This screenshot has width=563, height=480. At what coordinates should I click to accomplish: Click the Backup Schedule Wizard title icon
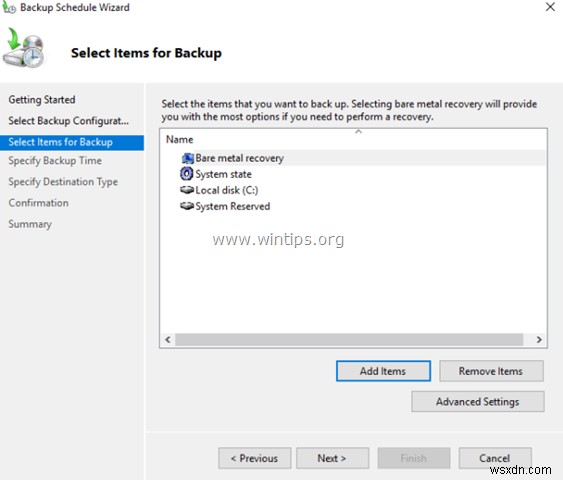coord(9,8)
